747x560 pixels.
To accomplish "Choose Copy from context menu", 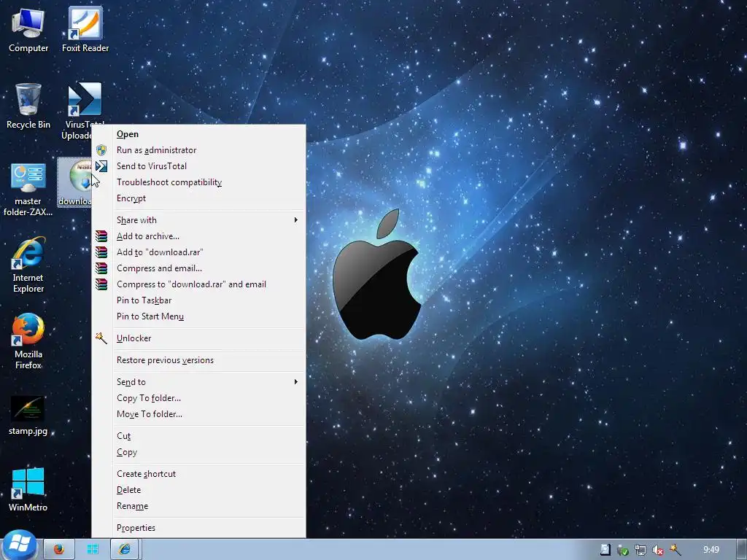I will [x=198, y=452].
